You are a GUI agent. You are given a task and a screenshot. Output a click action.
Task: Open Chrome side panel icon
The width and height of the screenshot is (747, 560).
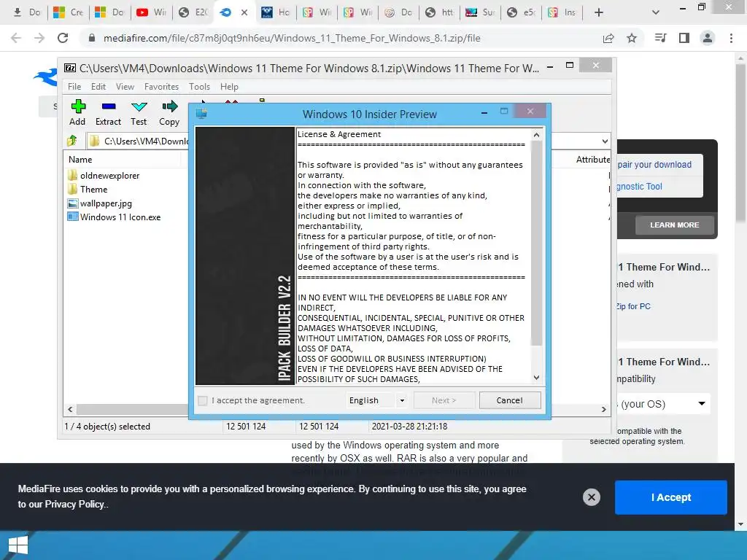click(x=684, y=38)
